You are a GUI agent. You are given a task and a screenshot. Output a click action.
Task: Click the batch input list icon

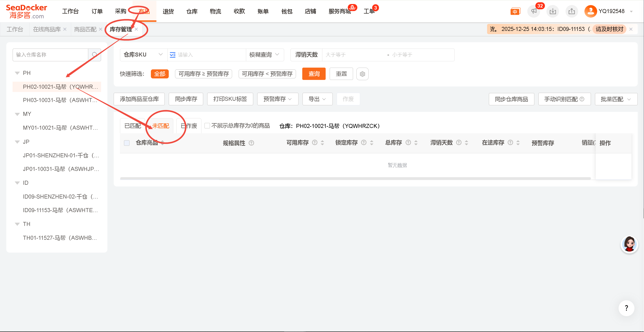tap(173, 55)
